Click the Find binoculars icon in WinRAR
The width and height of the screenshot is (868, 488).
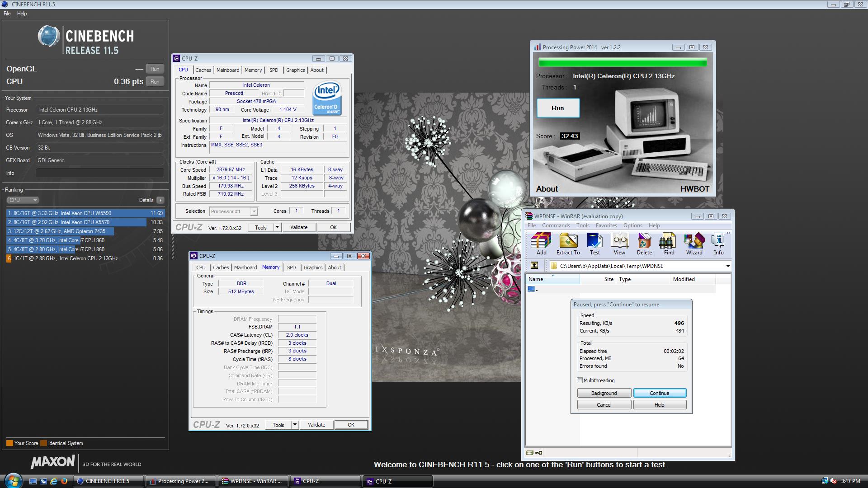669,244
